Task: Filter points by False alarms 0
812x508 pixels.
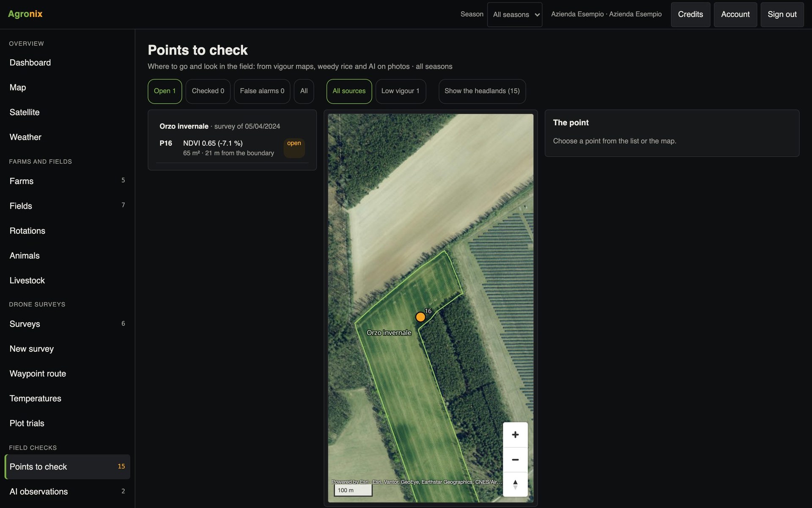Action: point(262,91)
